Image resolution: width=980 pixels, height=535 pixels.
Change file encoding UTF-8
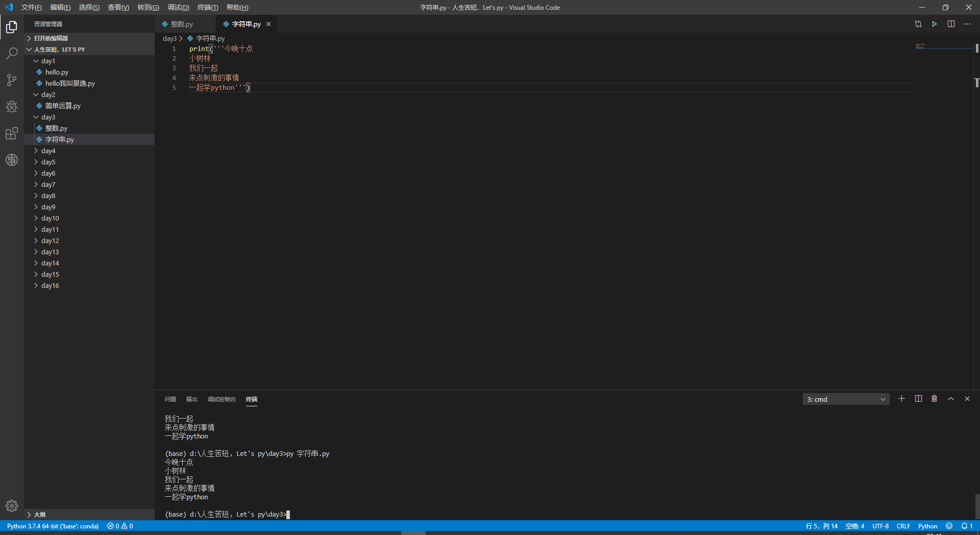880,526
